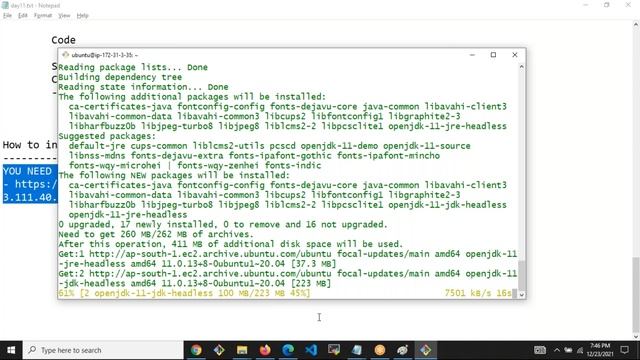This screenshot has height=360, width=640.
Task: Close the ubuntu terminal window
Action: pos(515,55)
